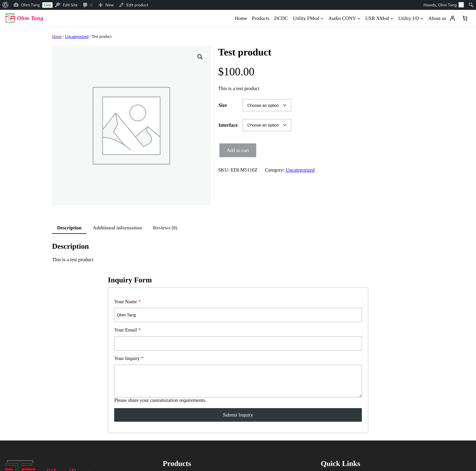Click the WordPress logo in the admin bar
476x471 pixels.
5,5
